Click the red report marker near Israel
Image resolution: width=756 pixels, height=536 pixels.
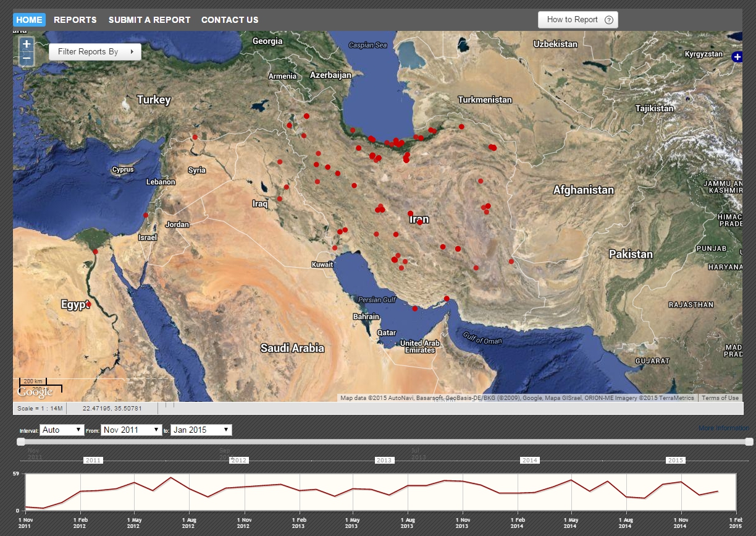pyautogui.click(x=146, y=215)
